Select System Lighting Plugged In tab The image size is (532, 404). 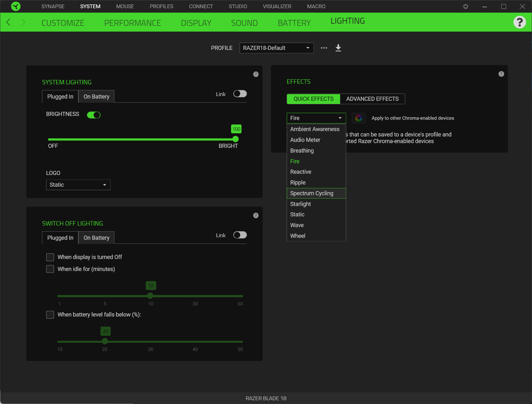click(60, 97)
